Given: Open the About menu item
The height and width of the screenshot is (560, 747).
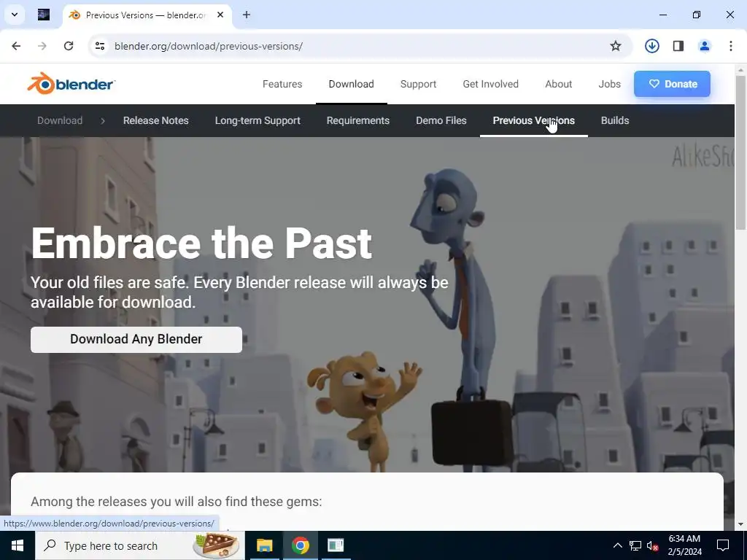Looking at the screenshot, I should click(x=558, y=84).
